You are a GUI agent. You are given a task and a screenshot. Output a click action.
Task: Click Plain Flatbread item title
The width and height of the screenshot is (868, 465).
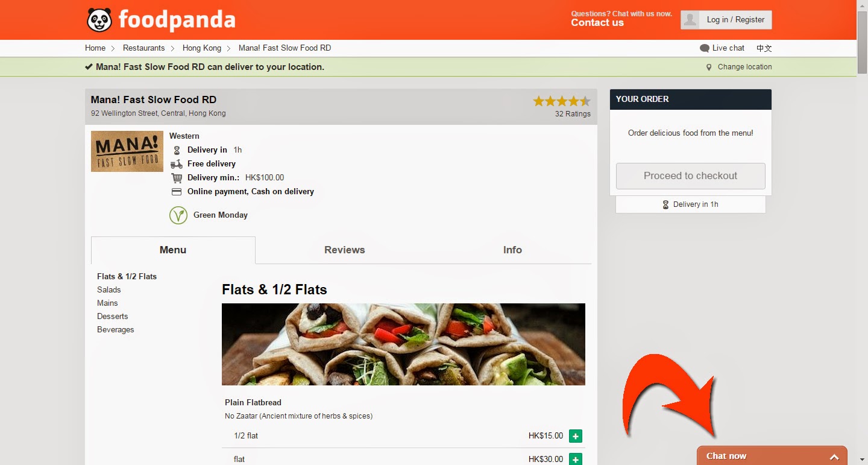[x=253, y=403]
